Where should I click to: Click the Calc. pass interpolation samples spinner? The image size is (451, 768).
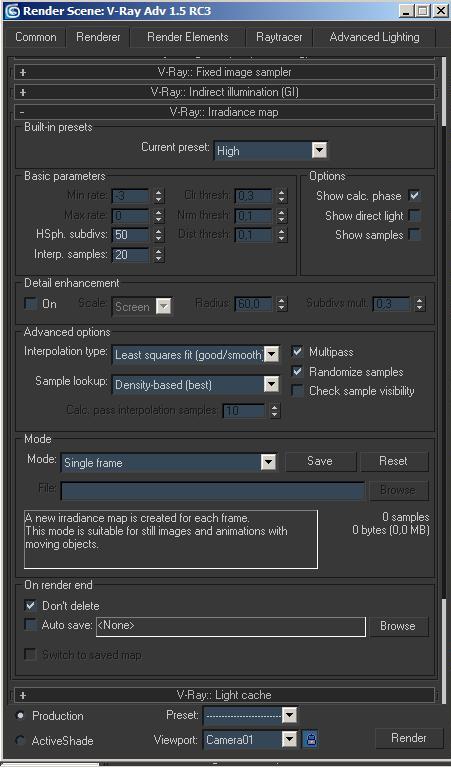(275, 410)
